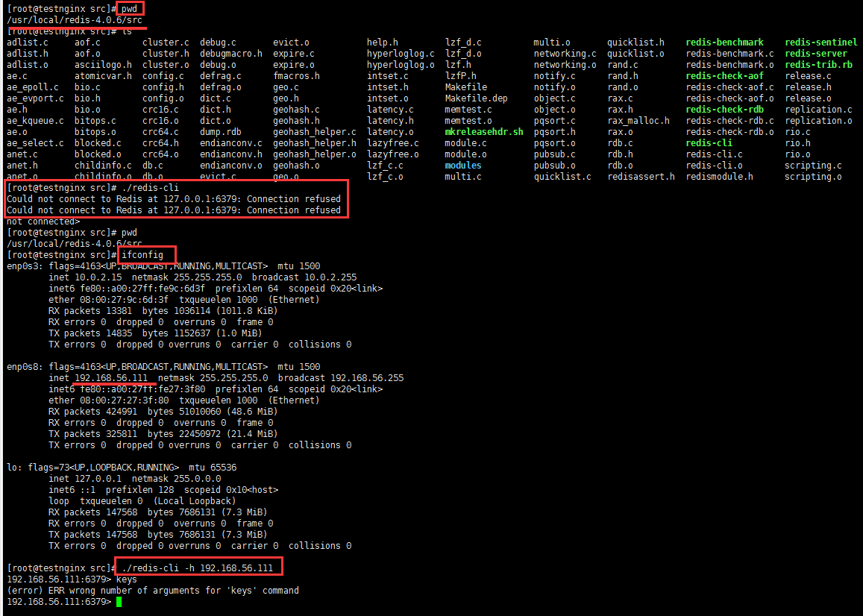This screenshot has width=863, height=616.
Task: Select quicklist.h in the listing
Action: pyautogui.click(x=636, y=43)
